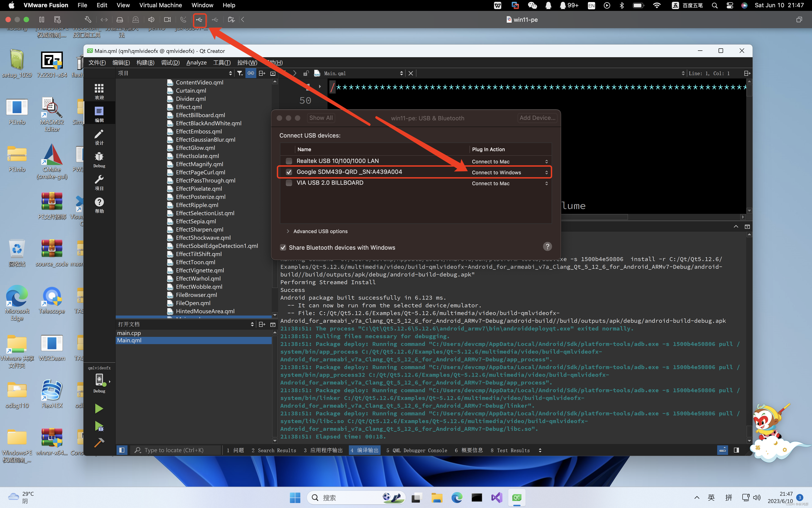This screenshot has width=812, height=508.
Task: Collapse the compile output pane chevron
Action: [736, 227]
